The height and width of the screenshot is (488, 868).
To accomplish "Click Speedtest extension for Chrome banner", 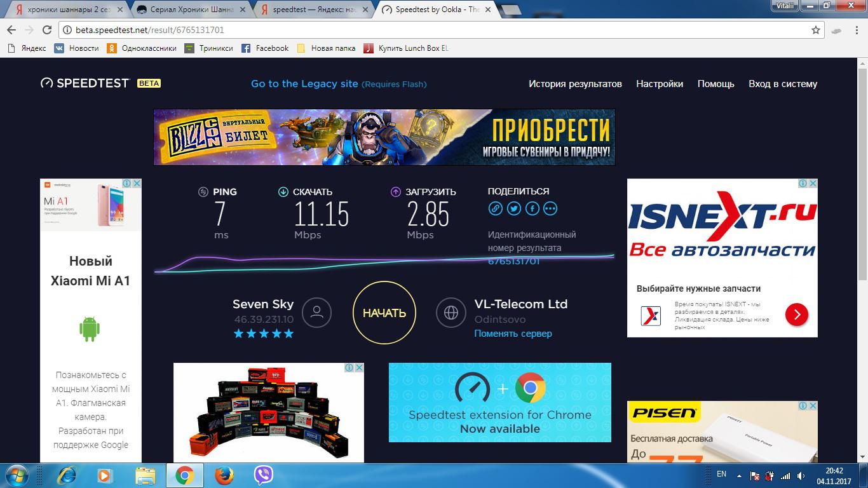I will pyautogui.click(x=500, y=402).
